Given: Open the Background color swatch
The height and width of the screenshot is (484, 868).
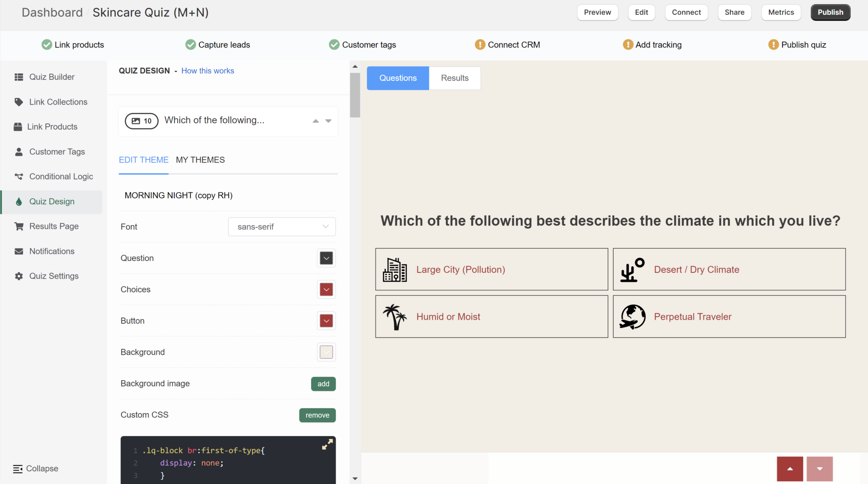Looking at the screenshot, I should pos(326,352).
